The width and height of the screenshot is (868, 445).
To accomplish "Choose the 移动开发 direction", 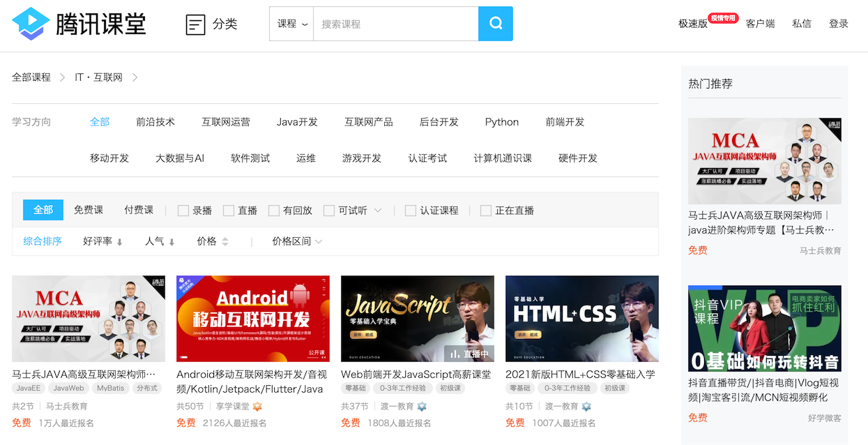I will (109, 158).
